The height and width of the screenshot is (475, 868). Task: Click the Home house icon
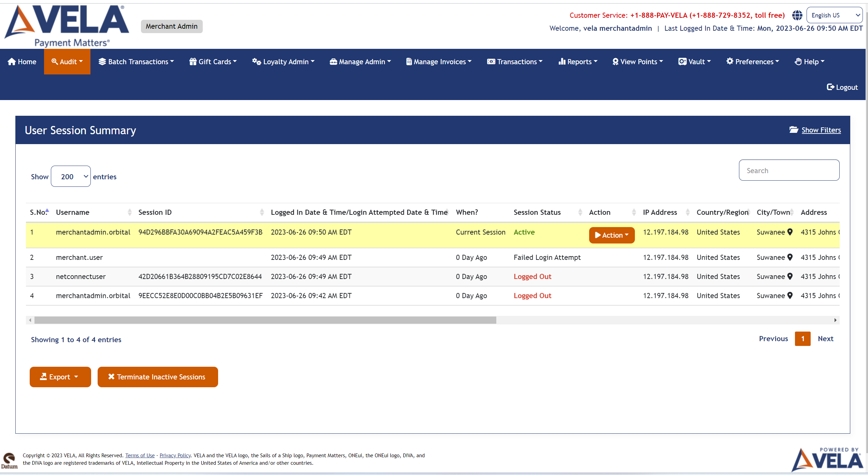(12, 61)
